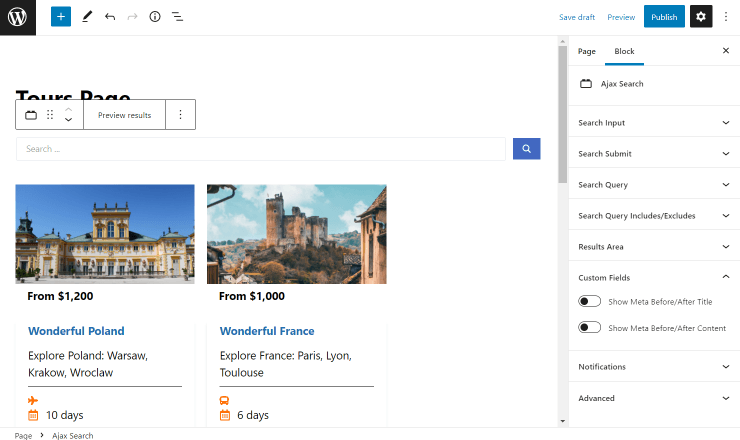Click the Tours Page title heading
The height and width of the screenshot is (440, 740).
(x=73, y=94)
